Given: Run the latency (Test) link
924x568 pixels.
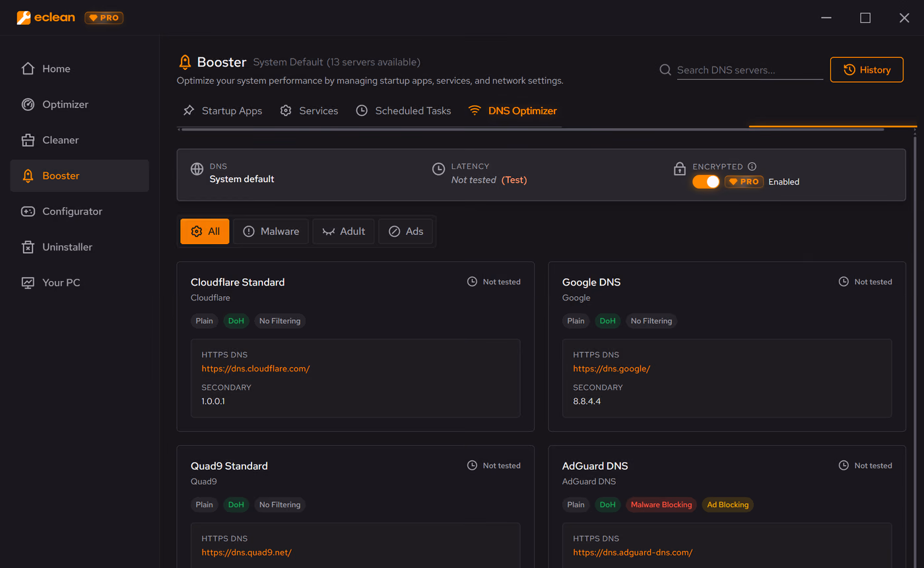Looking at the screenshot, I should (x=514, y=179).
